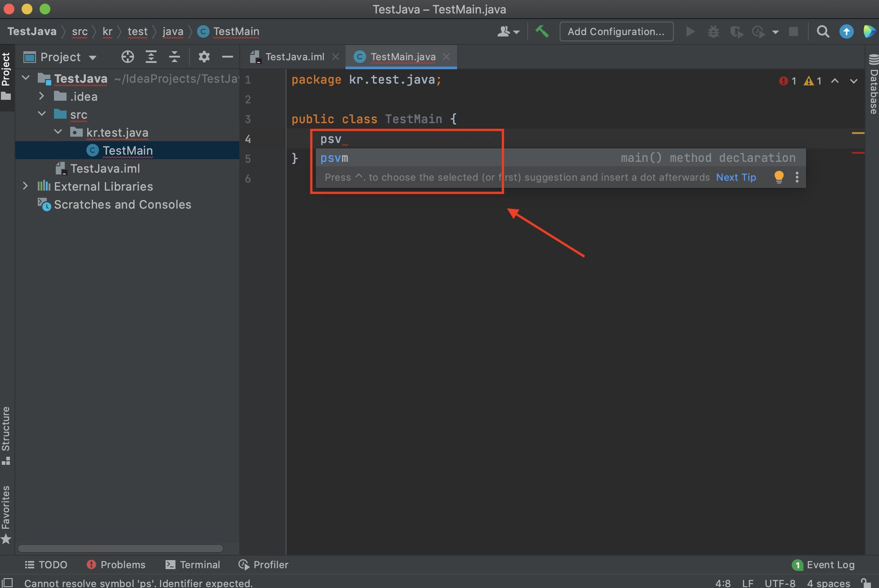Click the Build project hammer icon
This screenshot has width=879, height=588.
[542, 31]
